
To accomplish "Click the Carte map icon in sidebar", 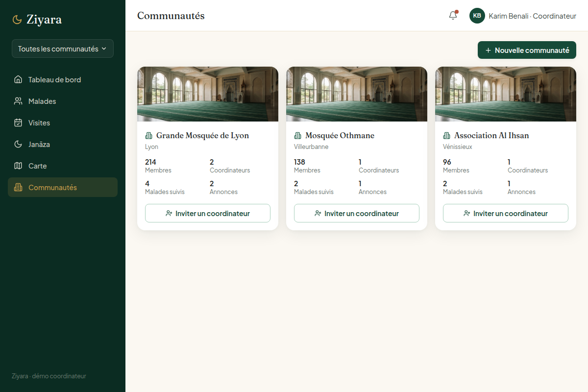I will 18,166.
